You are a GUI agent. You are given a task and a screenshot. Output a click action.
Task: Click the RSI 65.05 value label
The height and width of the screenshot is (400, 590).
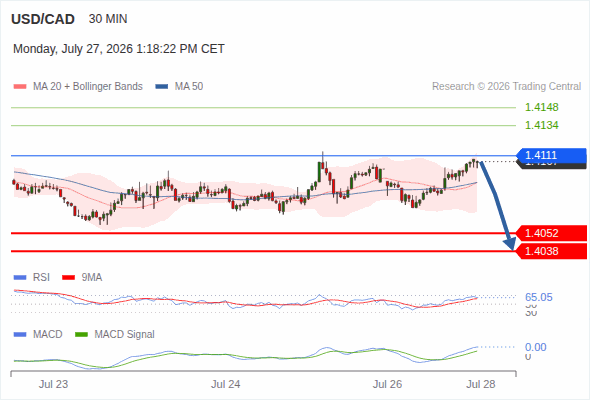point(539,297)
